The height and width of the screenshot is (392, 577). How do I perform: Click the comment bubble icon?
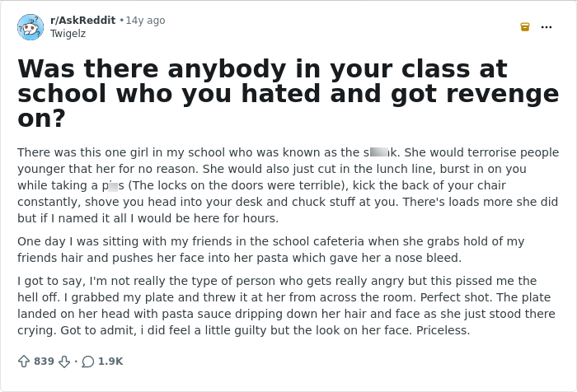[x=87, y=362]
